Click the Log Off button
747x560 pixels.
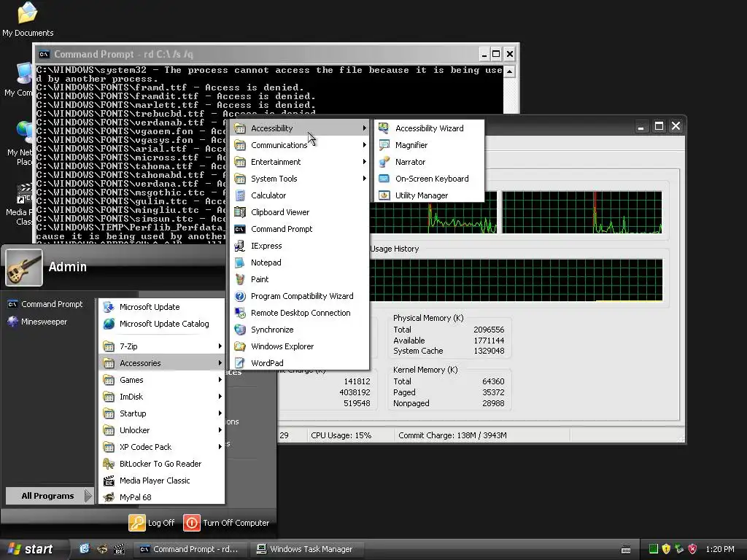152,523
